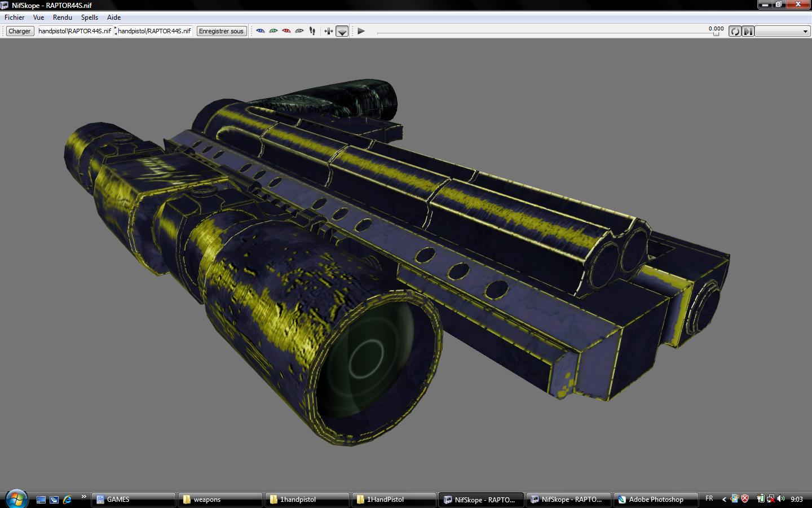Open the toolbar dropdown arrow button
The width and height of the screenshot is (812, 508).
[x=342, y=32]
